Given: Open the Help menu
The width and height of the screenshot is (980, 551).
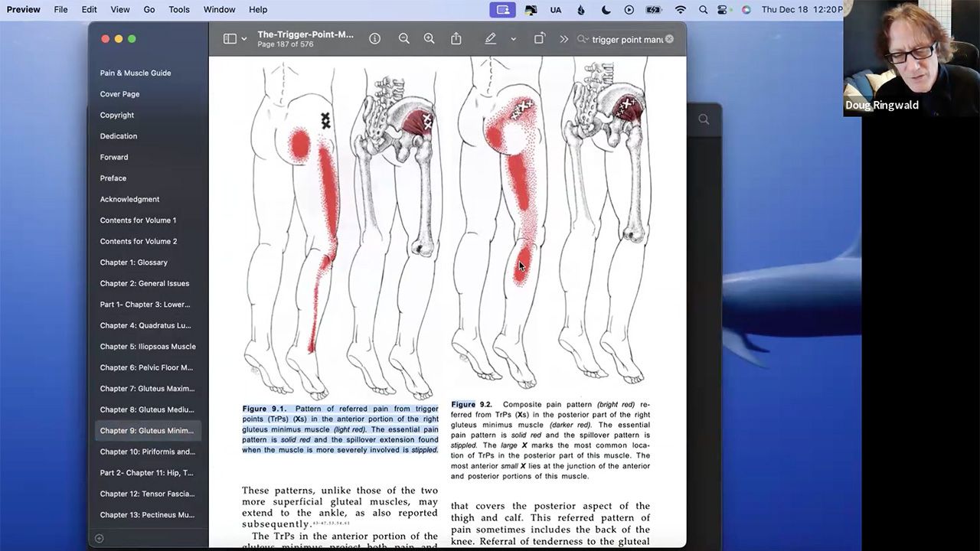Looking at the screenshot, I should click(258, 9).
